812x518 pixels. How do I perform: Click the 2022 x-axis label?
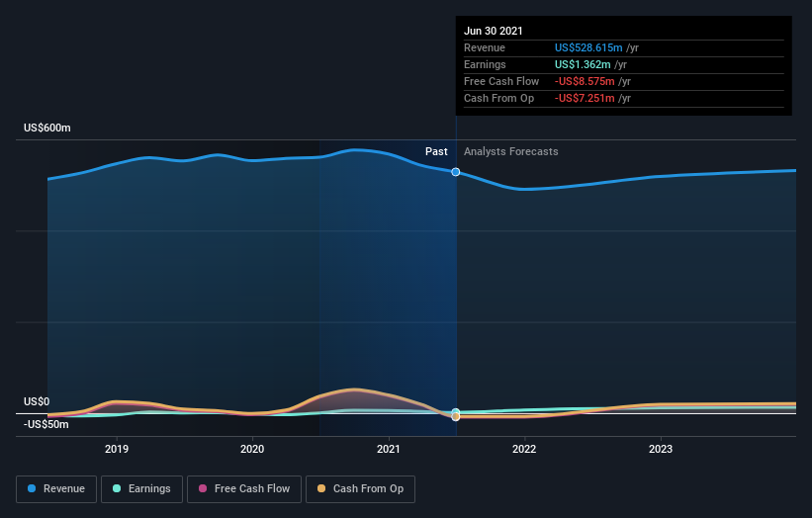(x=524, y=449)
